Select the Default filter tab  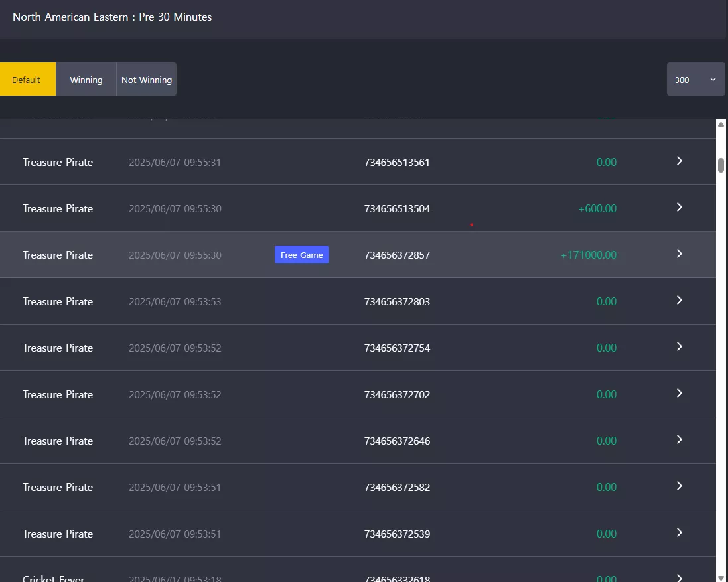[x=27, y=79]
